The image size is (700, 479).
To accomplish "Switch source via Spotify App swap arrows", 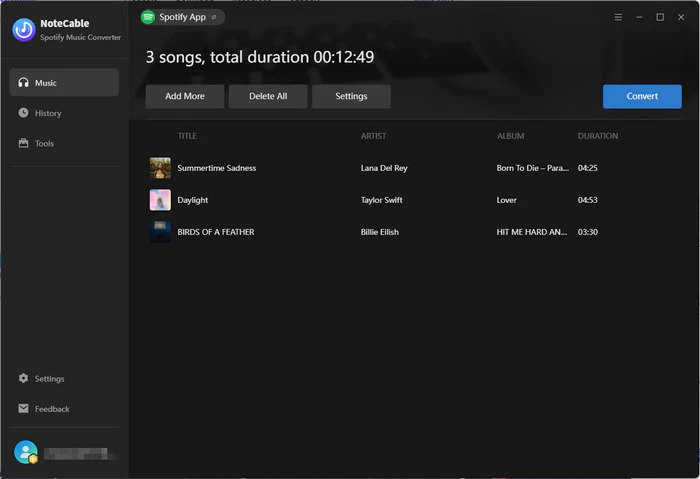I will point(214,17).
